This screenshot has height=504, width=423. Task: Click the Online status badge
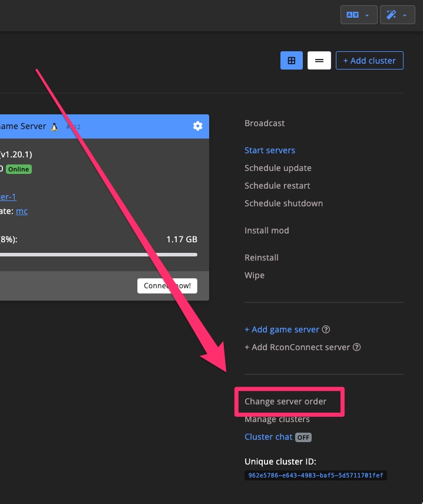[19, 169]
